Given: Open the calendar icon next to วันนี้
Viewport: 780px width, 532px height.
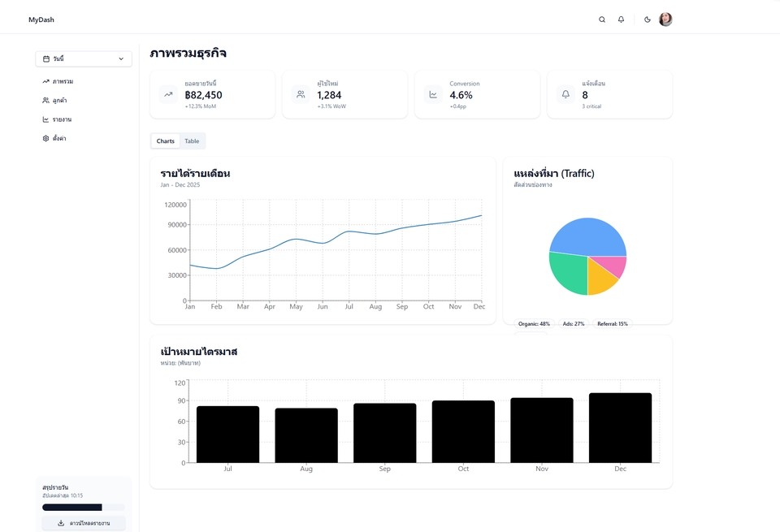Looking at the screenshot, I should (46, 58).
